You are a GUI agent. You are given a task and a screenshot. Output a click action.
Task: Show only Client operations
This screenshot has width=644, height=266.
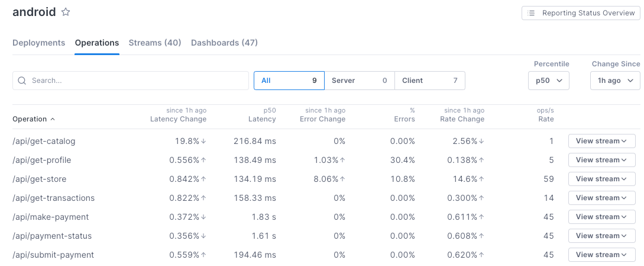point(429,81)
